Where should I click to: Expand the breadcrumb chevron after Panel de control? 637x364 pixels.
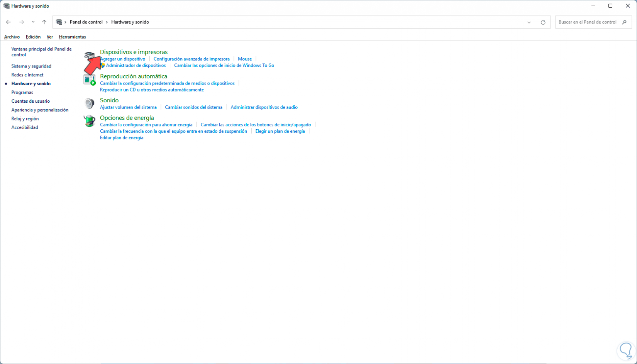coord(107,22)
